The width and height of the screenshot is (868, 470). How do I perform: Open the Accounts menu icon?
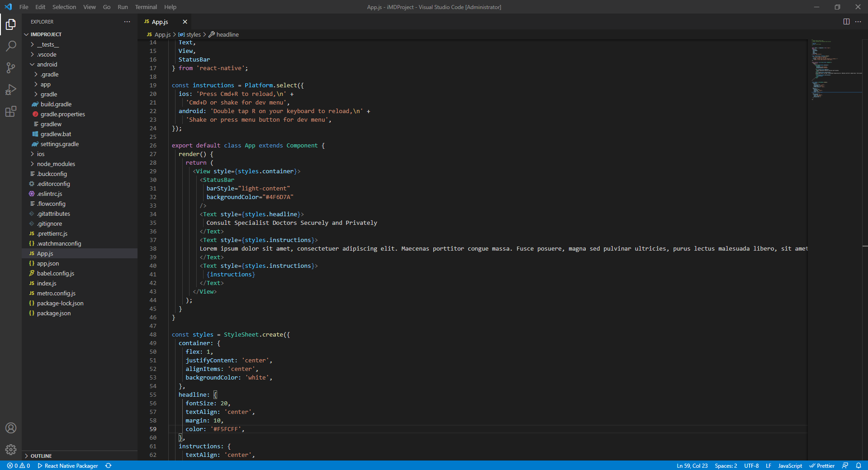11,428
